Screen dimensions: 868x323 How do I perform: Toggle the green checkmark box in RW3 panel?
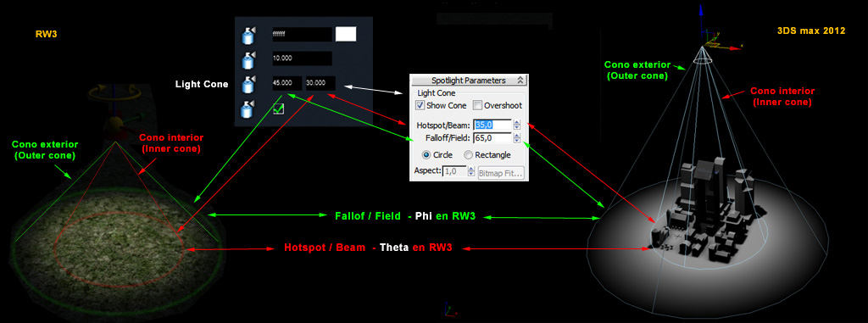pos(278,109)
